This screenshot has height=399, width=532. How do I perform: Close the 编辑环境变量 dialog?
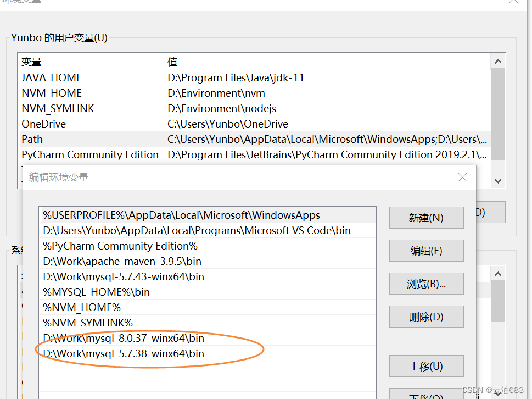click(x=462, y=177)
